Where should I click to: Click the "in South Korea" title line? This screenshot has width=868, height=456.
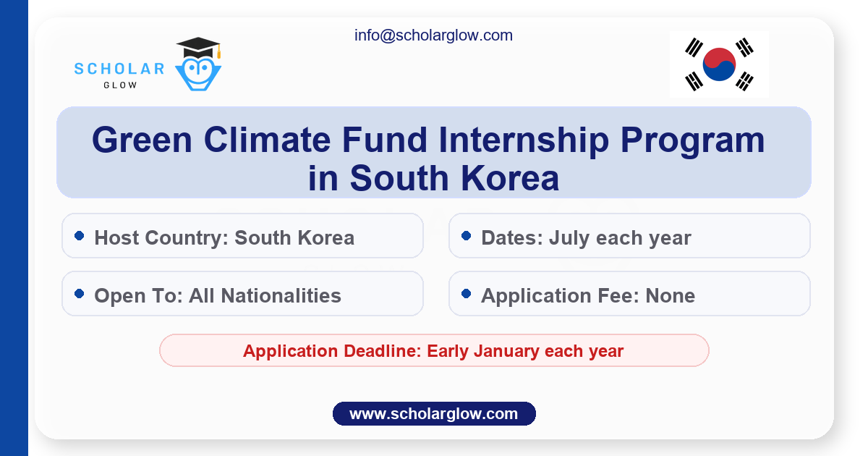pos(433,179)
